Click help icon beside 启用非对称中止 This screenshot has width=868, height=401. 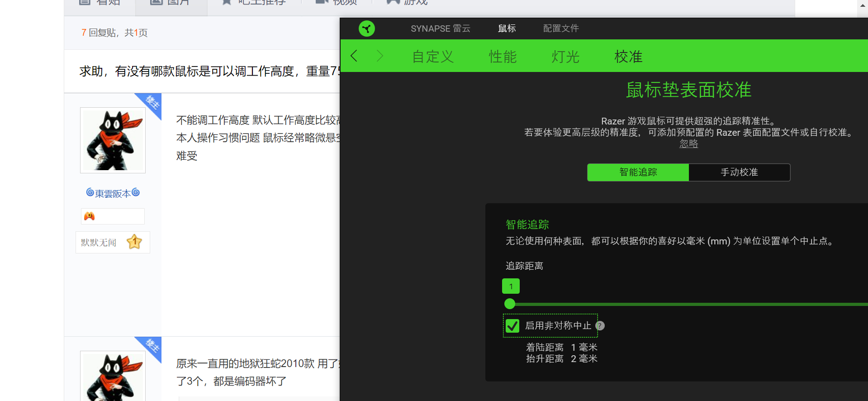pyautogui.click(x=600, y=326)
